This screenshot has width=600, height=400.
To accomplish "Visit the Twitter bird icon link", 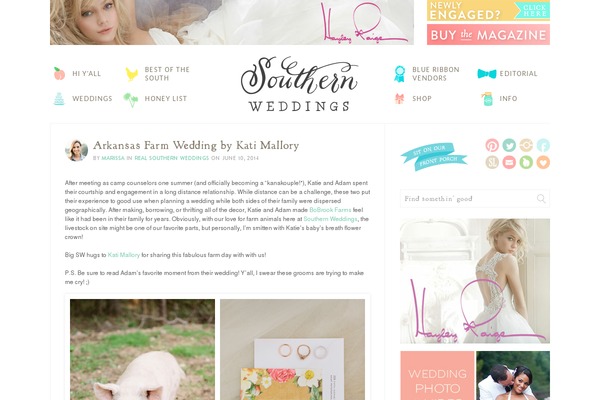I will coord(509,145).
